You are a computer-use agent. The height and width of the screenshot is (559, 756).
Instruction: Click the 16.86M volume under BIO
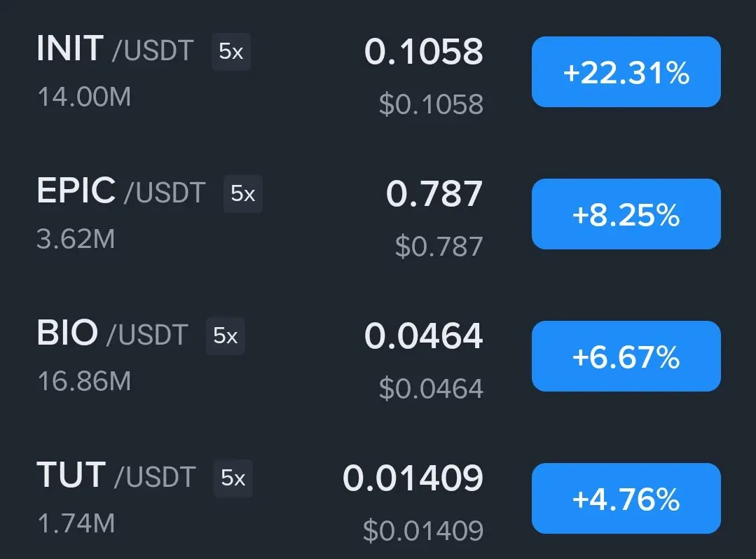84,381
